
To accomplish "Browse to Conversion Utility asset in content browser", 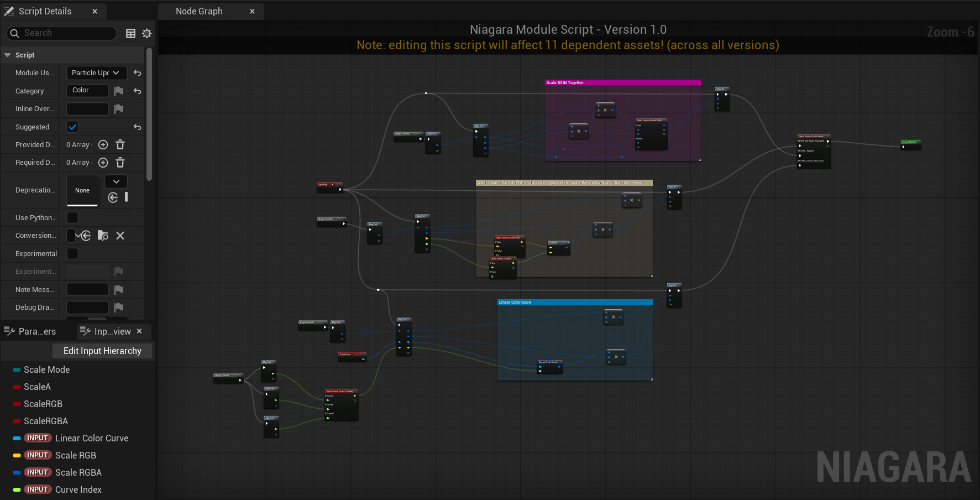I will [103, 236].
